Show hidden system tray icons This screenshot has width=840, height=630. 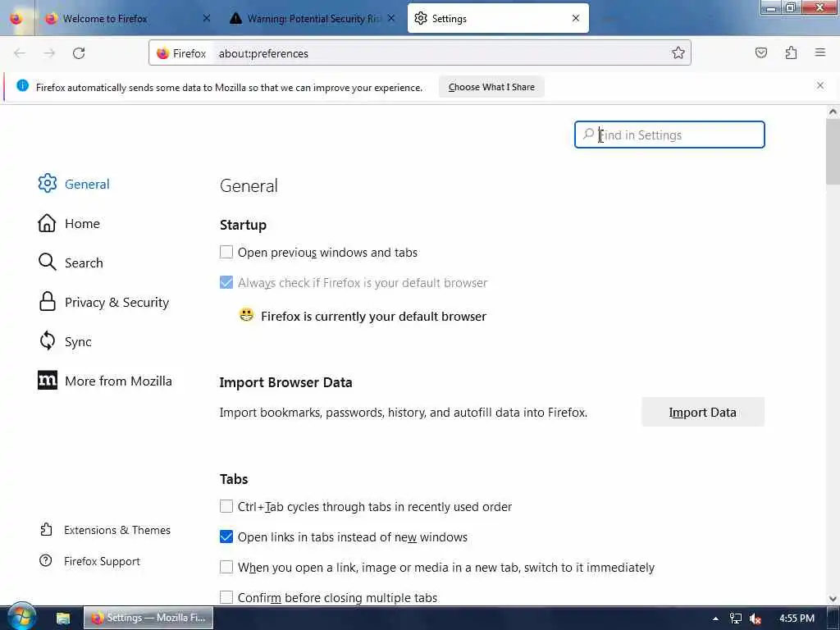click(x=715, y=619)
